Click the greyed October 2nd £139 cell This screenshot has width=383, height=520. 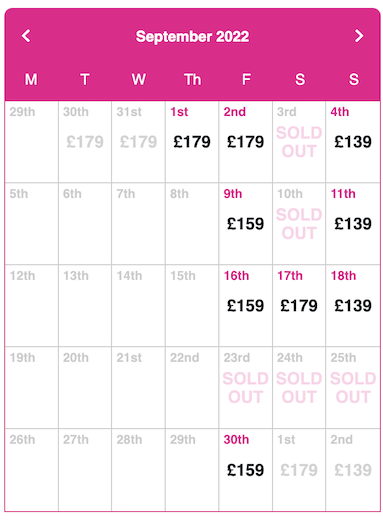point(353,470)
